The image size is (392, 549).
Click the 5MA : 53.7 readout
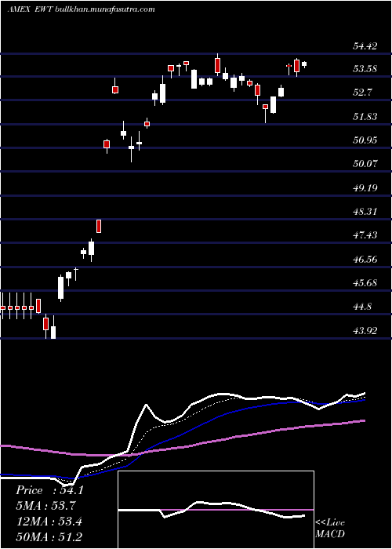tap(45, 506)
